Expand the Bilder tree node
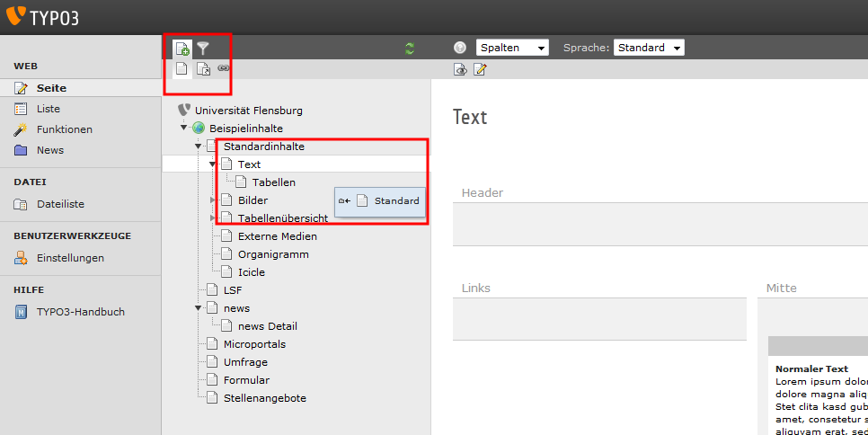 tap(213, 200)
